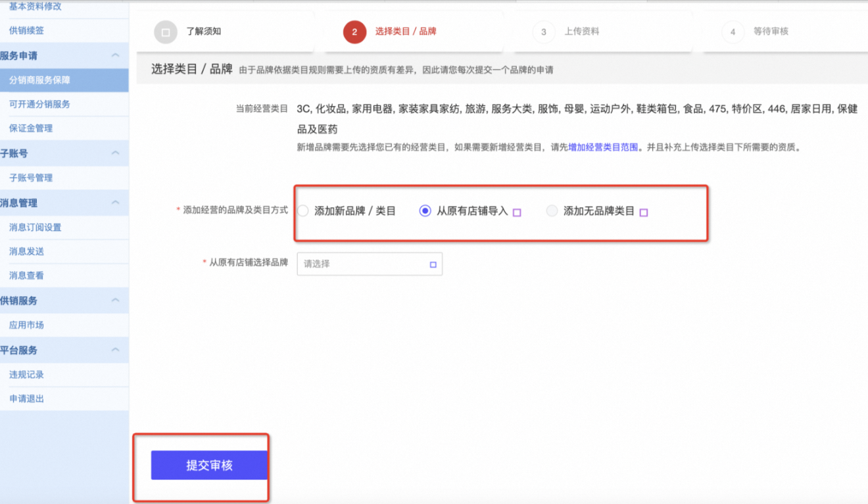This screenshot has height=504, width=868.
Task: Select the 添加新品牌 / 类目 radio button
Action: [x=302, y=211]
